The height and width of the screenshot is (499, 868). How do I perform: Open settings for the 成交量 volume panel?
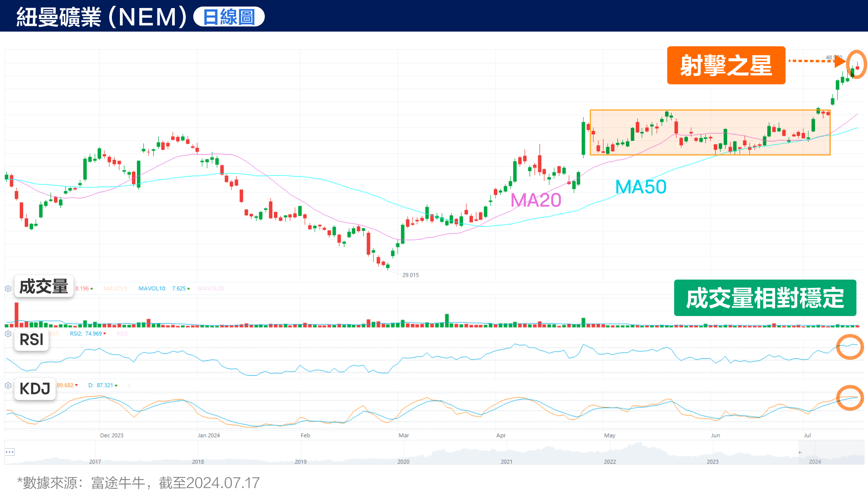8,289
